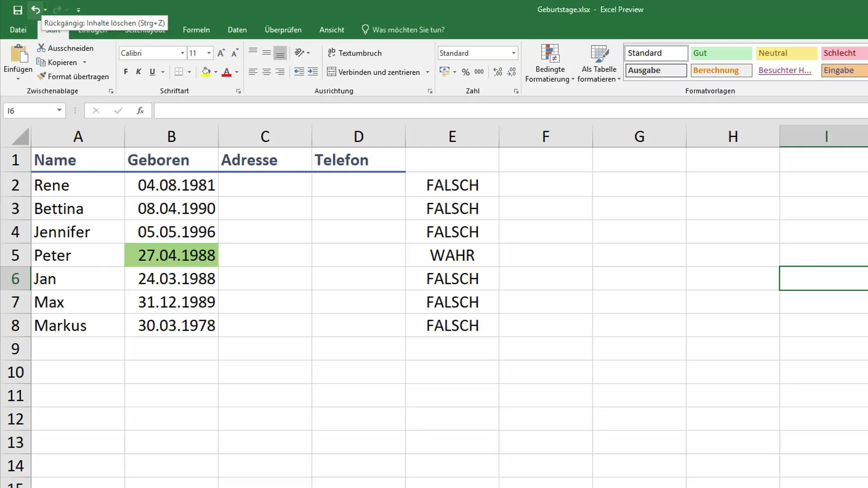Open Bedingte Formatierung menu
Viewport: 868px width, 488px height.
[550, 63]
